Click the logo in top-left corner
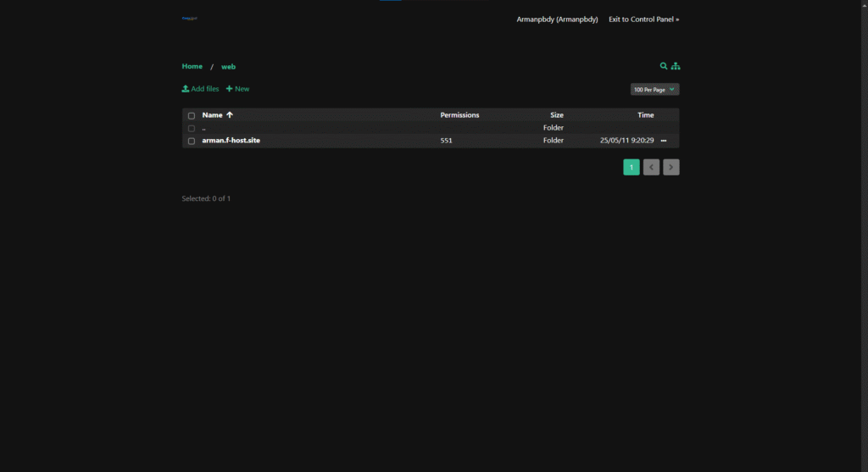868x472 pixels. click(x=189, y=18)
